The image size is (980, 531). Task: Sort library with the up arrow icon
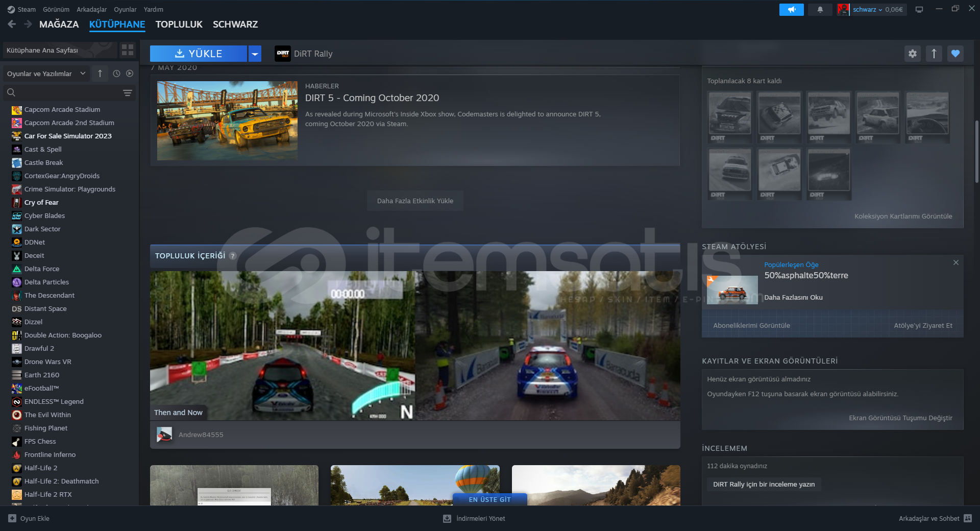click(100, 74)
